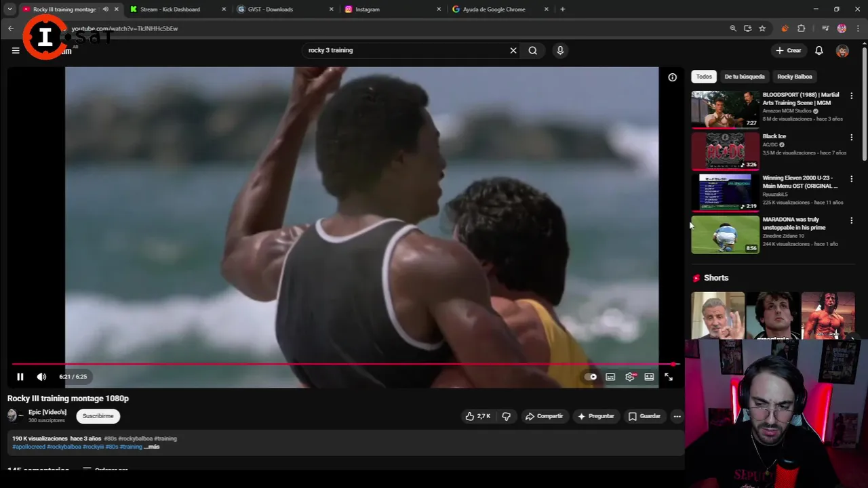The width and height of the screenshot is (868, 488).
Task: Open Winning Eleven 2000 video title
Action: point(800,182)
